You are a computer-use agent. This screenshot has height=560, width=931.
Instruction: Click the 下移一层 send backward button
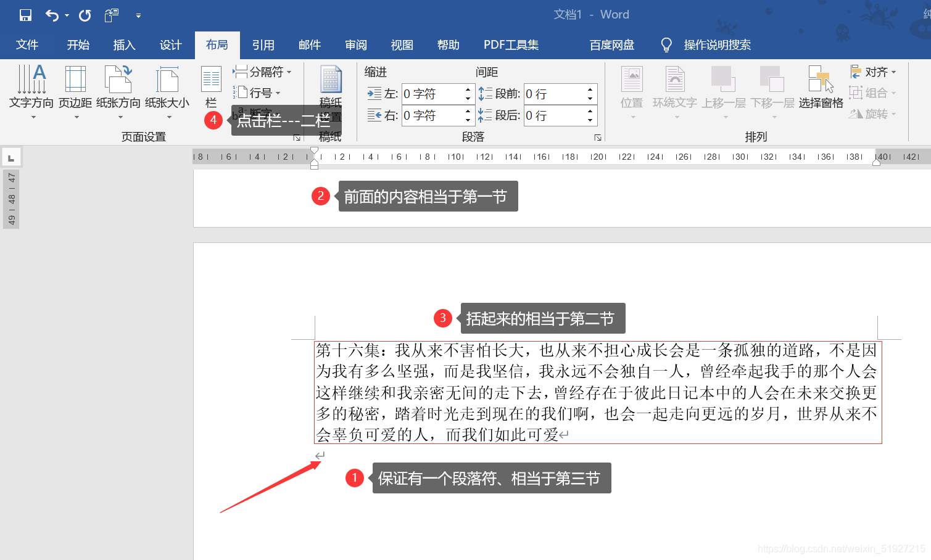pos(772,91)
